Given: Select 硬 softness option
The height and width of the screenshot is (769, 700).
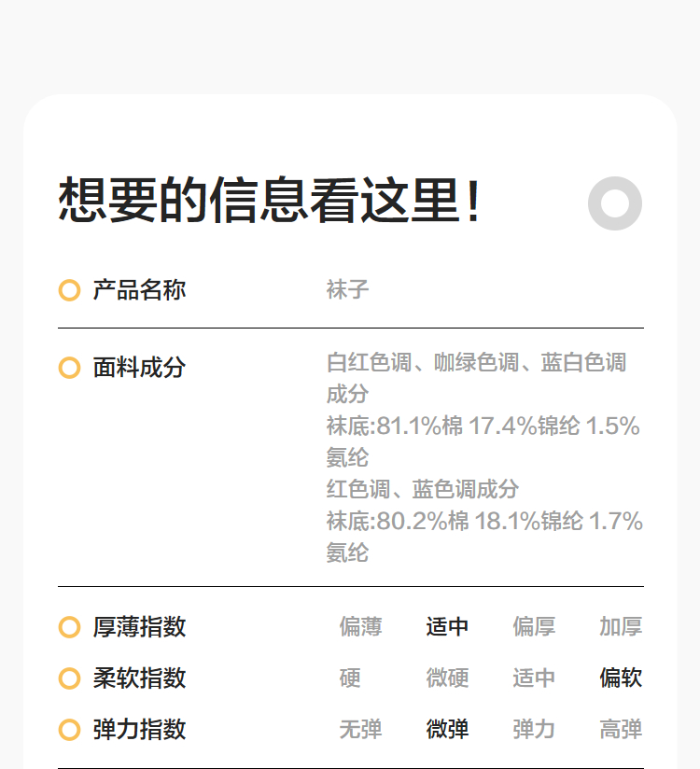Looking at the screenshot, I should [x=350, y=678].
